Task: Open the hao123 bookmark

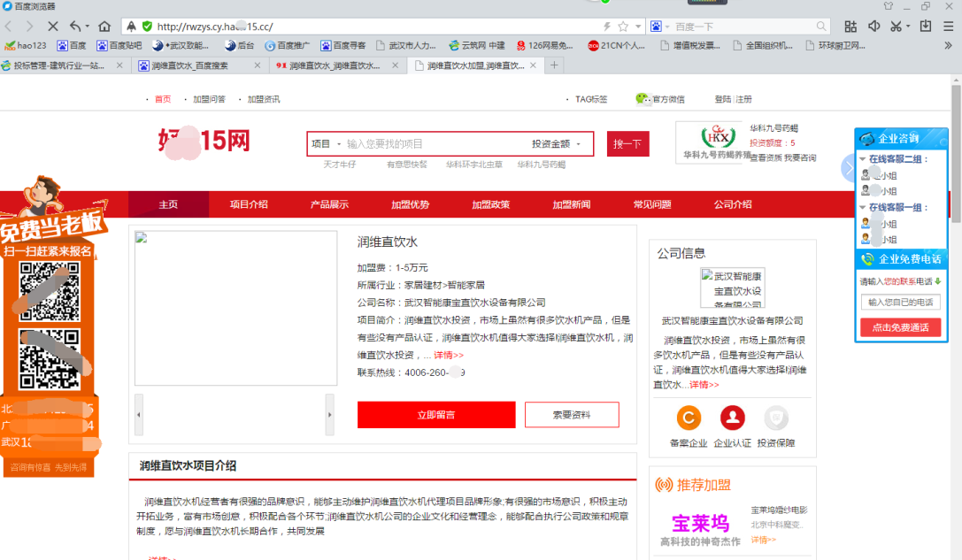Action: 25,45
